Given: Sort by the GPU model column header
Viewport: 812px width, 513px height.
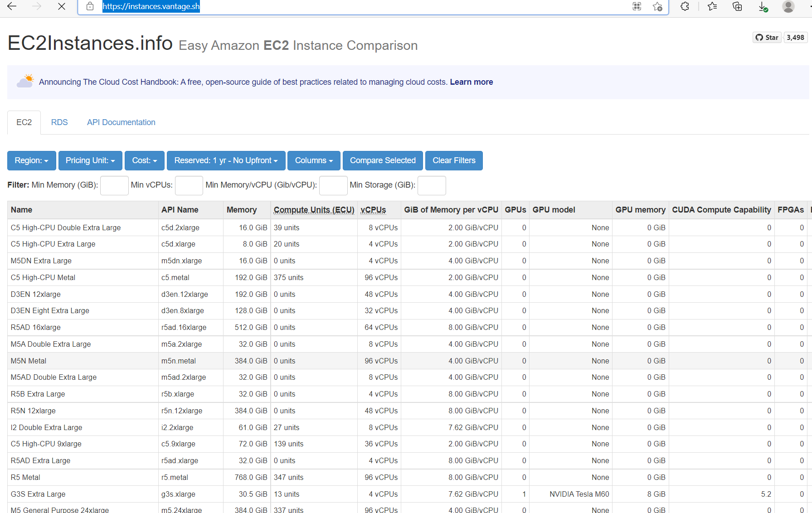Looking at the screenshot, I should pyautogui.click(x=570, y=210).
